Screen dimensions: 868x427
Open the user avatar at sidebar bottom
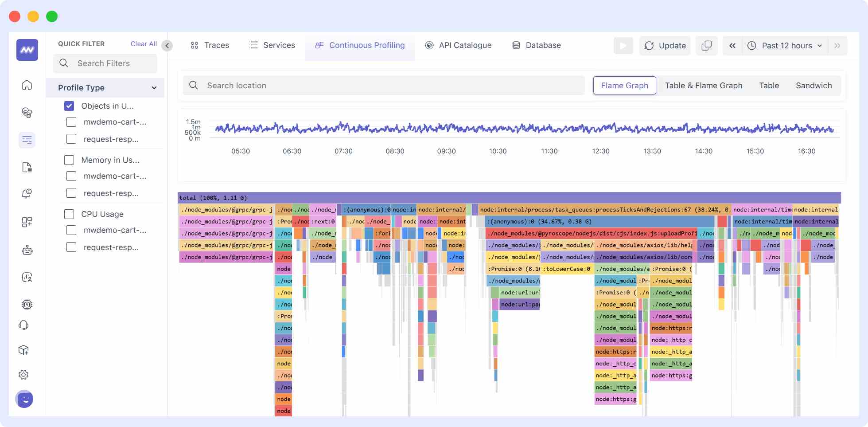[25, 399]
